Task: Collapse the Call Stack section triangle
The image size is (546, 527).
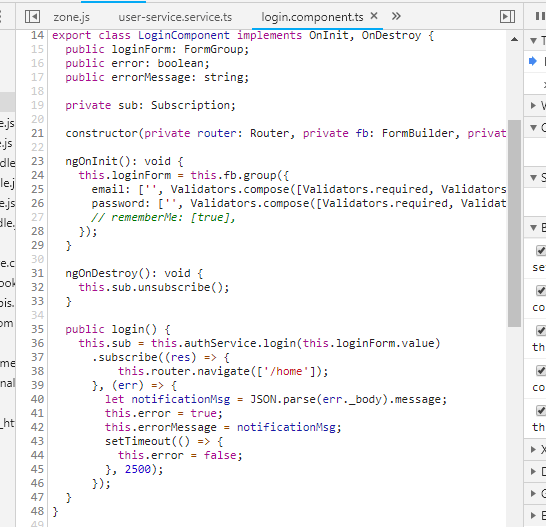Action: pyautogui.click(x=533, y=128)
